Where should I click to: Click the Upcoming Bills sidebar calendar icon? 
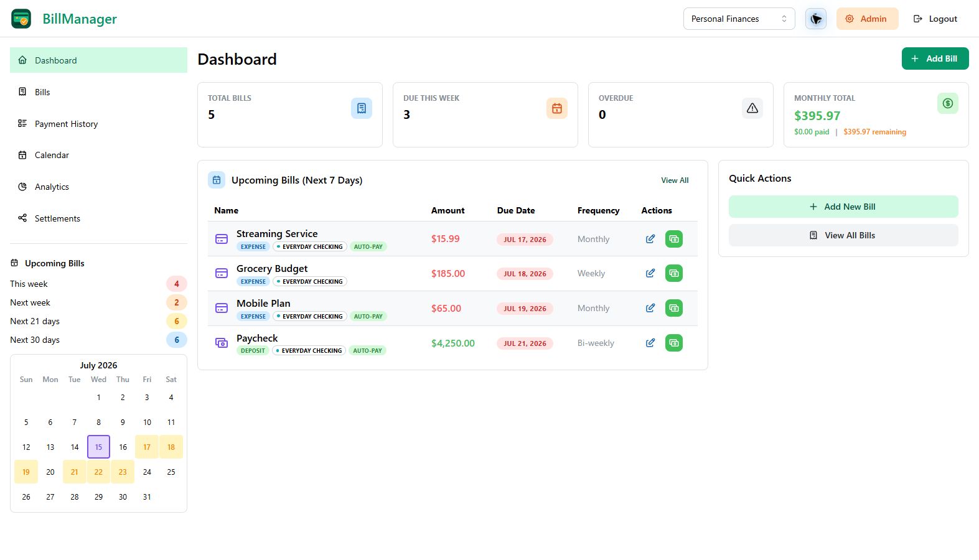click(14, 263)
